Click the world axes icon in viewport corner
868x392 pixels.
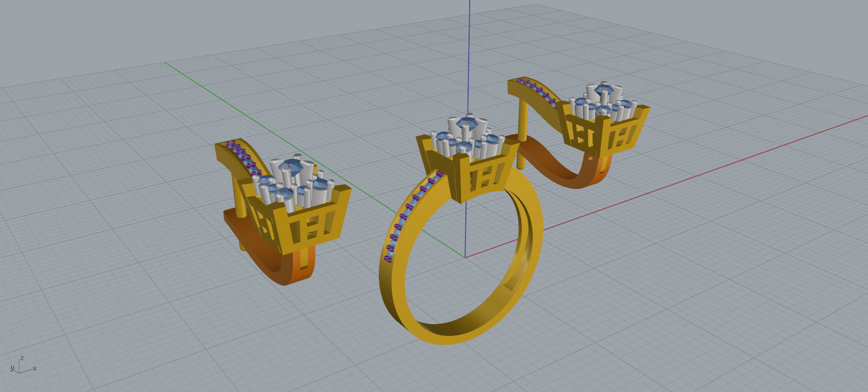(x=23, y=365)
